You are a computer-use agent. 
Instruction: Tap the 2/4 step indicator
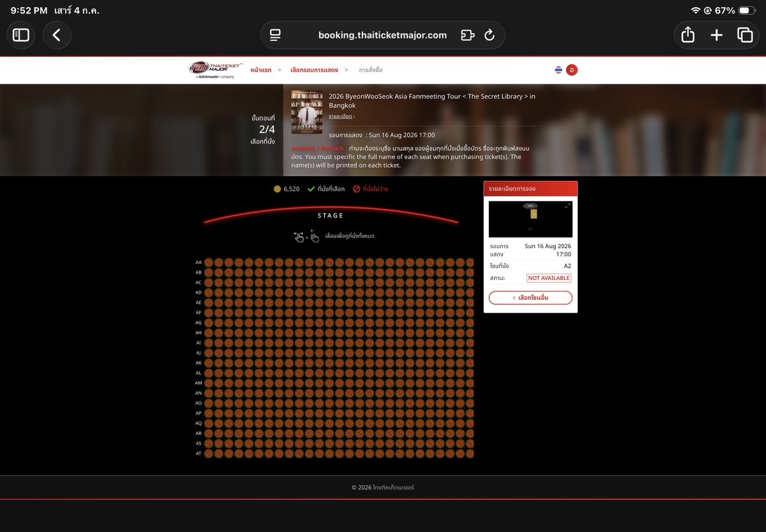pyautogui.click(x=267, y=129)
